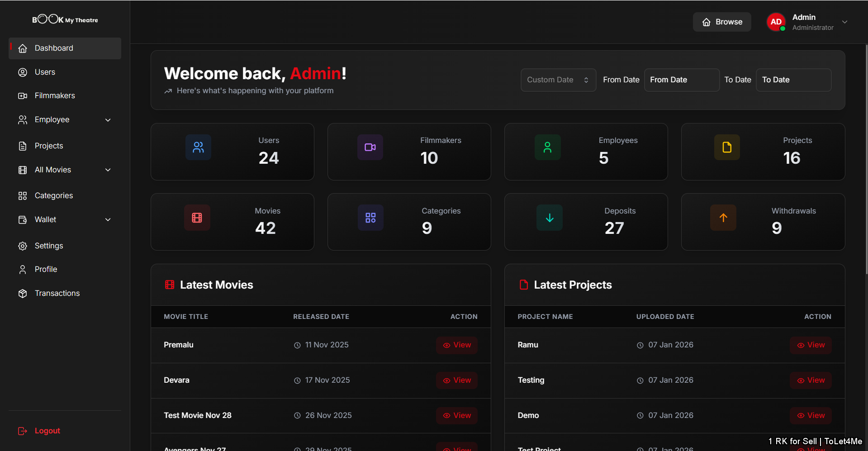Expand the All Movies sidebar submenu
The width and height of the screenshot is (868, 451).
coord(108,170)
